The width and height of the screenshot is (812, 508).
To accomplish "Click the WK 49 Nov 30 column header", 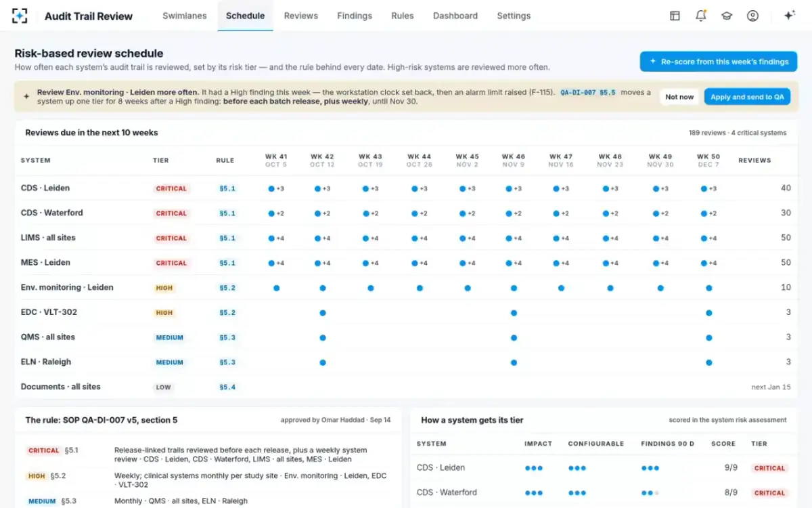I will pos(660,161).
